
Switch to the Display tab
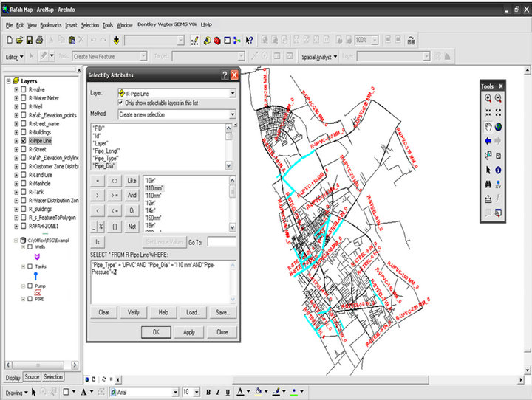click(13, 377)
